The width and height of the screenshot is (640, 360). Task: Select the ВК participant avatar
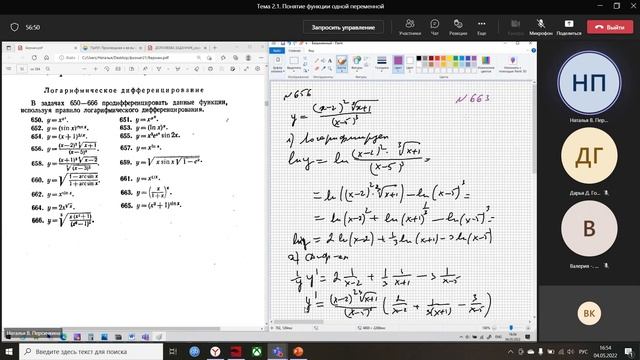(x=589, y=313)
